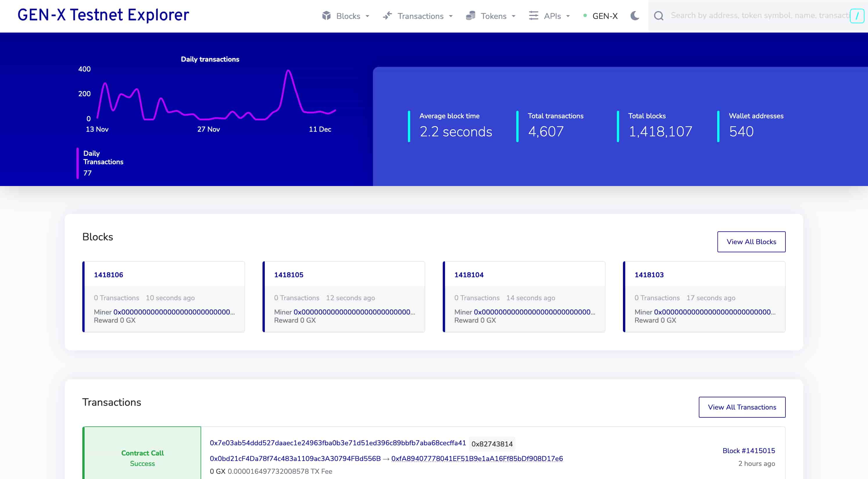Open miner address of block 1418105
The width and height of the screenshot is (868, 479).
pos(354,312)
